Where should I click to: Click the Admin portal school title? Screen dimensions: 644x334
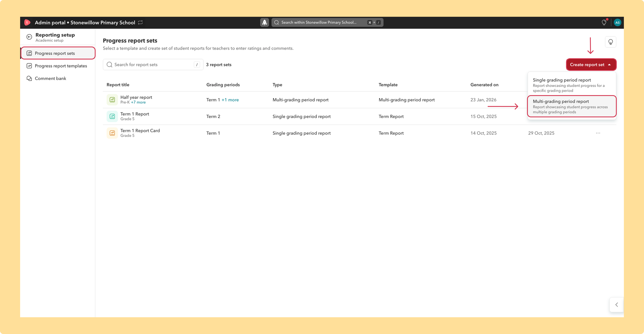85,23
